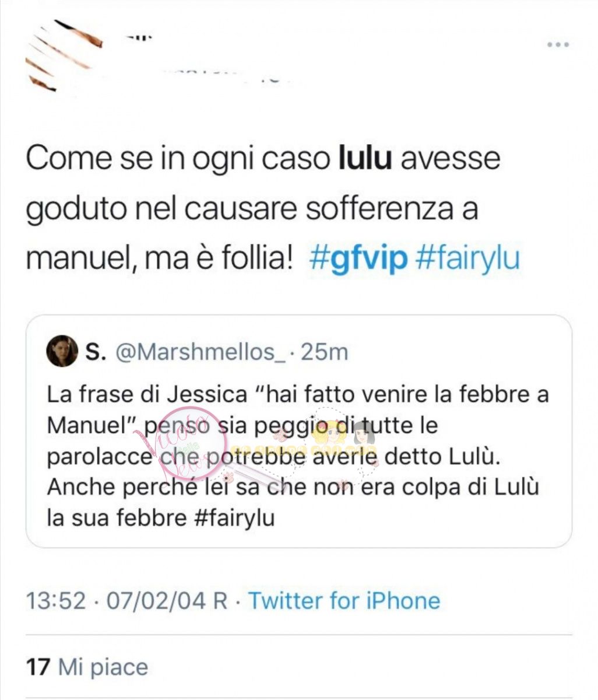
Task: Click the 13:52 post time
Action: [x=57, y=600]
